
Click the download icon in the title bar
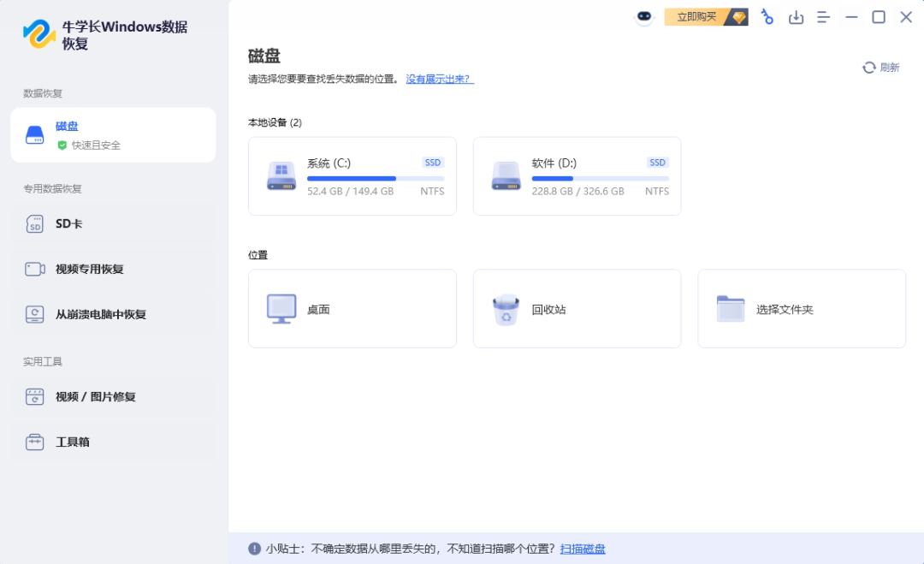click(x=797, y=16)
